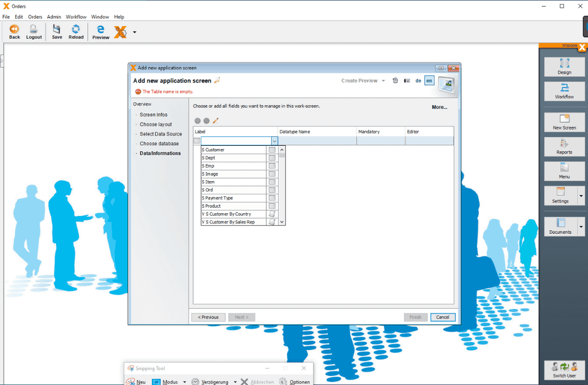Open Reports from the Vision sidebar
The image size is (588, 385).
click(x=564, y=146)
